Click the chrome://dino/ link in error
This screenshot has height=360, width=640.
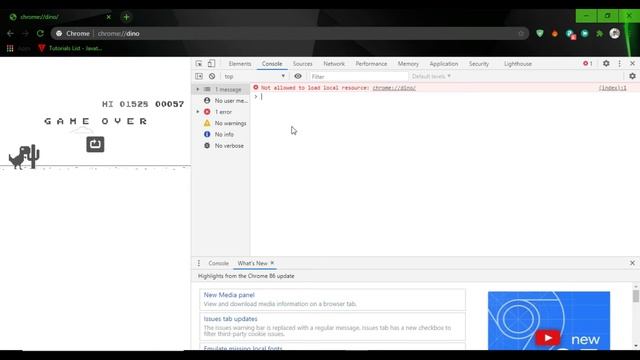pos(394,88)
